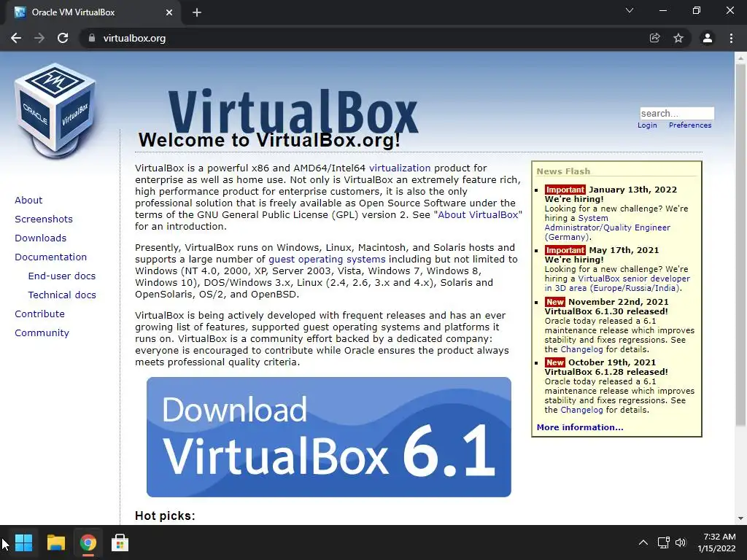Open the tab search chevron
The height and width of the screenshot is (560, 747).
click(x=630, y=10)
